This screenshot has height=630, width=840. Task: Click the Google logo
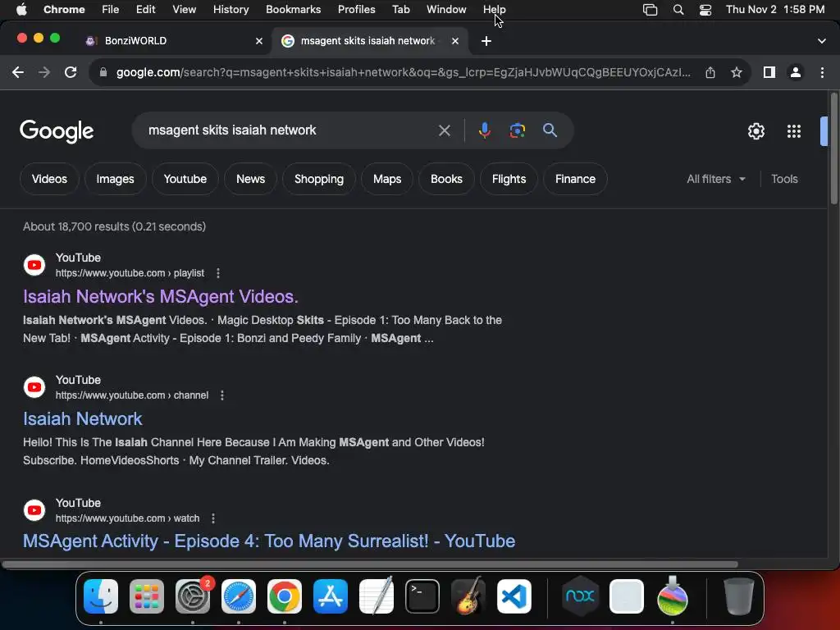click(x=57, y=131)
